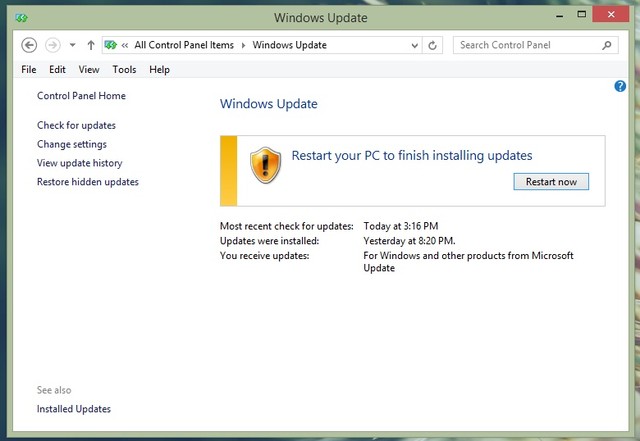Image resolution: width=640 pixels, height=441 pixels.
Task: Open the Change settings link
Action: (x=72, y=144)
